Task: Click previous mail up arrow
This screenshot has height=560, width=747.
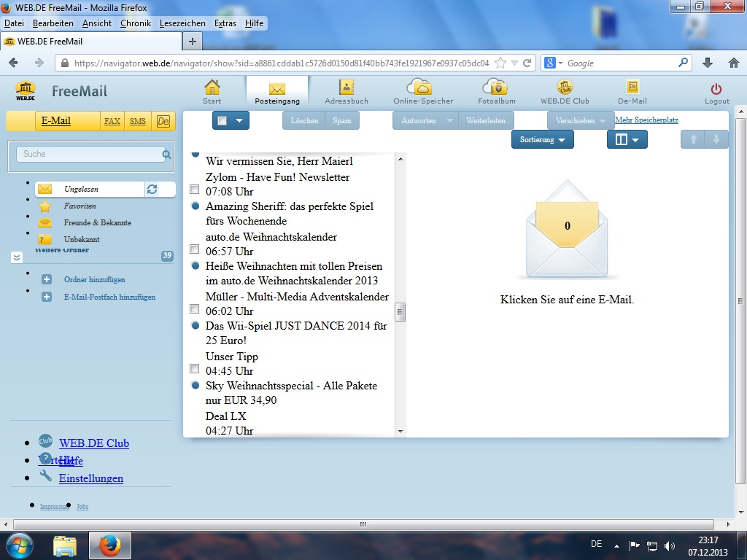Action: click(694, 139)
